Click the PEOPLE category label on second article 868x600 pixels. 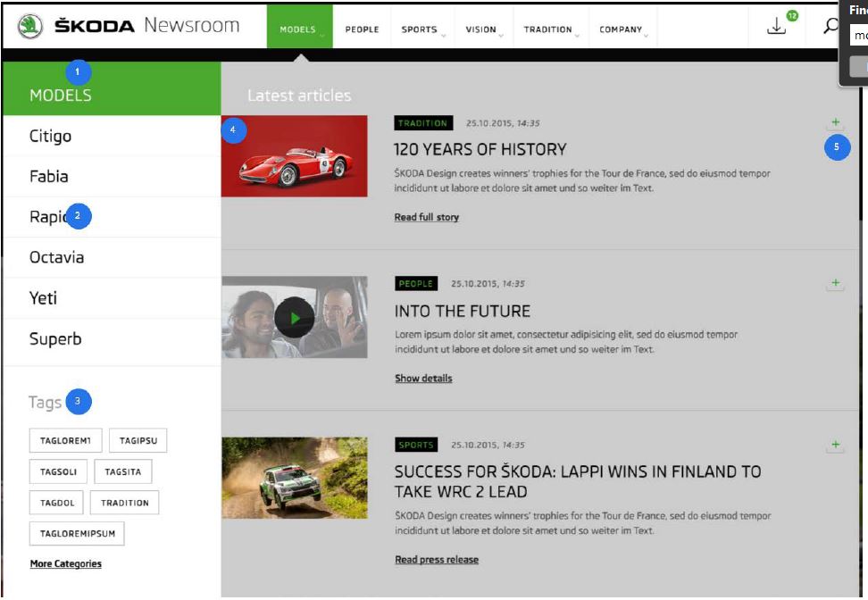416,283
